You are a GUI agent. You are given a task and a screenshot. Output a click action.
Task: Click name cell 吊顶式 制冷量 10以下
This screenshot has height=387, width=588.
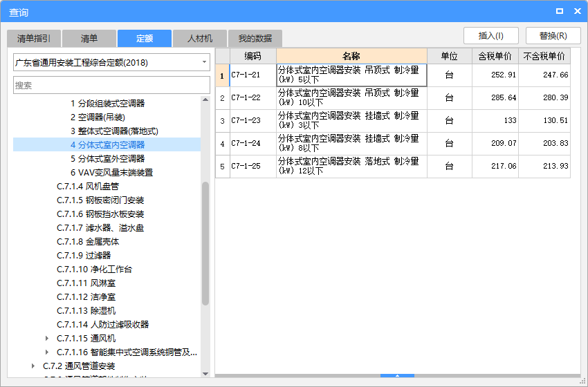coord(351,98)
